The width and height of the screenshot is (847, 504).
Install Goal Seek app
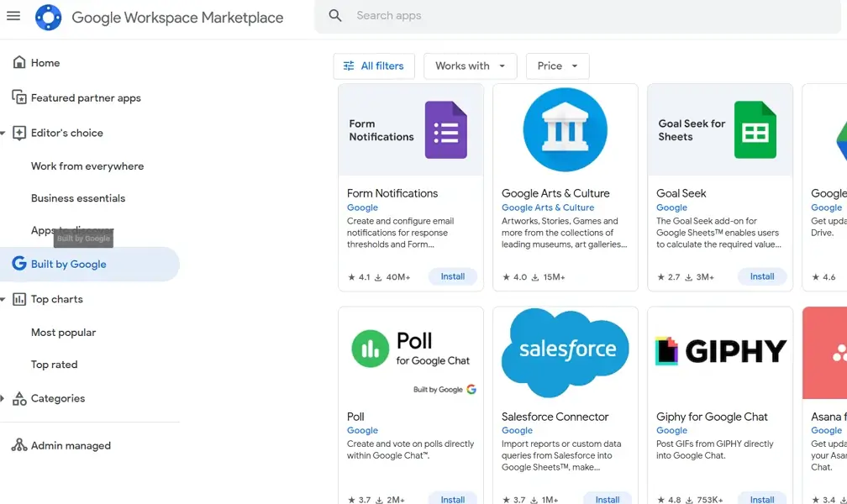tap(762, 276)
